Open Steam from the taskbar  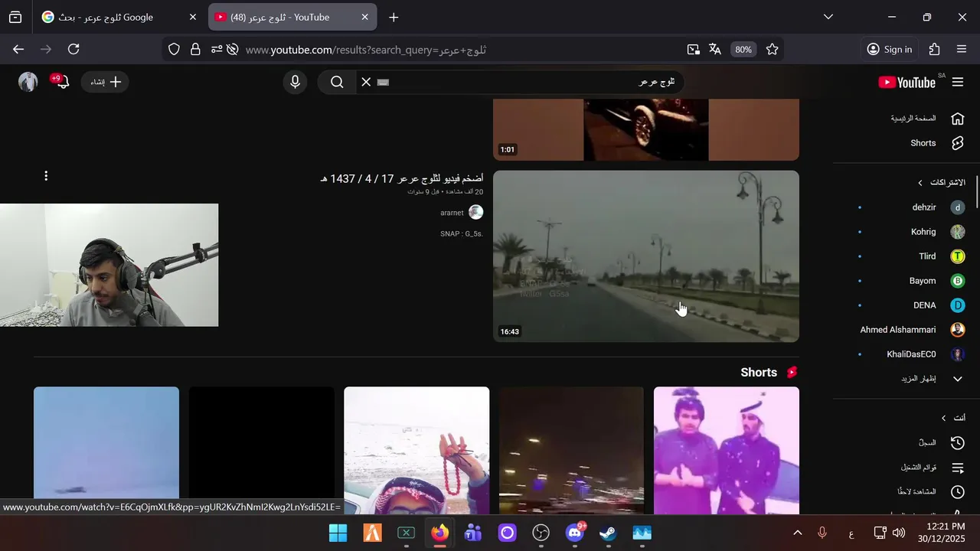[x=608, y=533]
